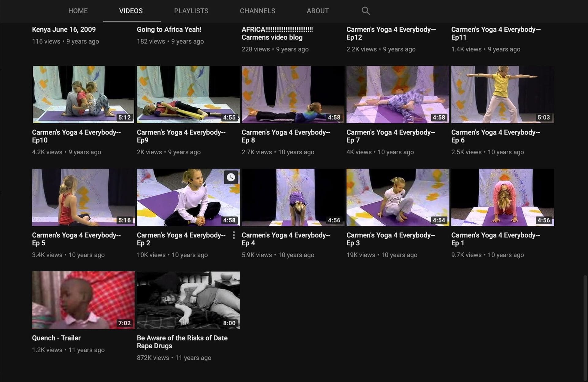Open title Carmen's Yoga 4 Everybody Ep 5
Image resolution: width=588 pixels, height=382 pixels.
pos(76,239)
